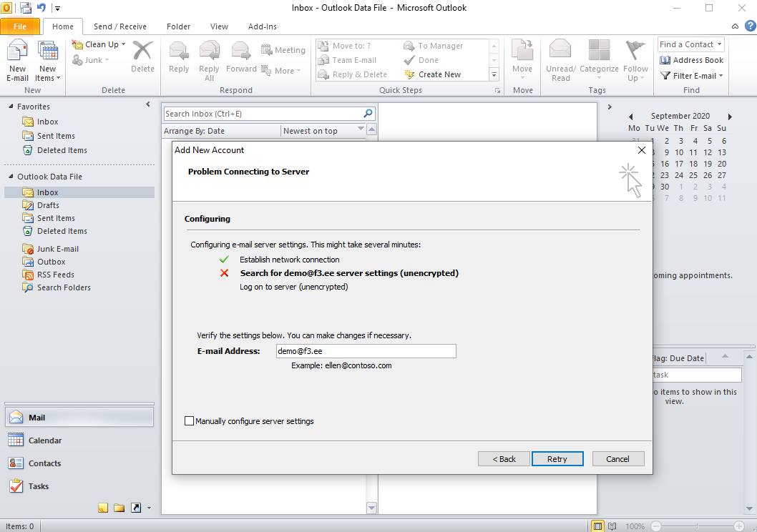This screenshot has width=757, height=532.
Task: Open the Outbox folder
Action: tap(51, 262)
